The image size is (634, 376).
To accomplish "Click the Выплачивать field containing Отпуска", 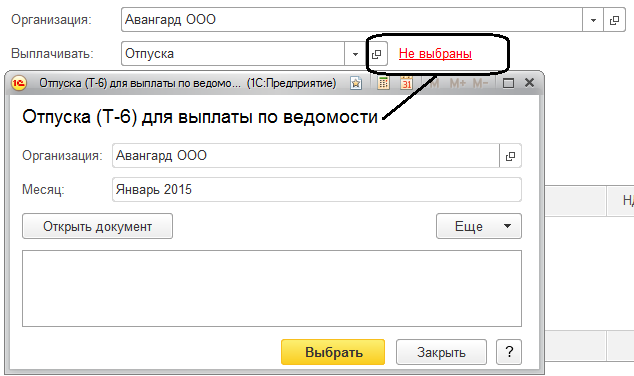I will pos(233,54).
